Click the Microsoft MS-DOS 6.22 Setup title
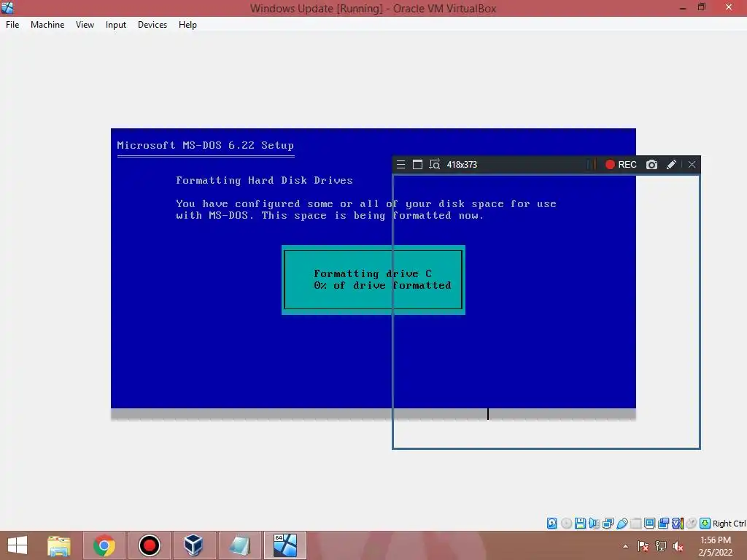747x560 pixels. [x=205, y=145]
